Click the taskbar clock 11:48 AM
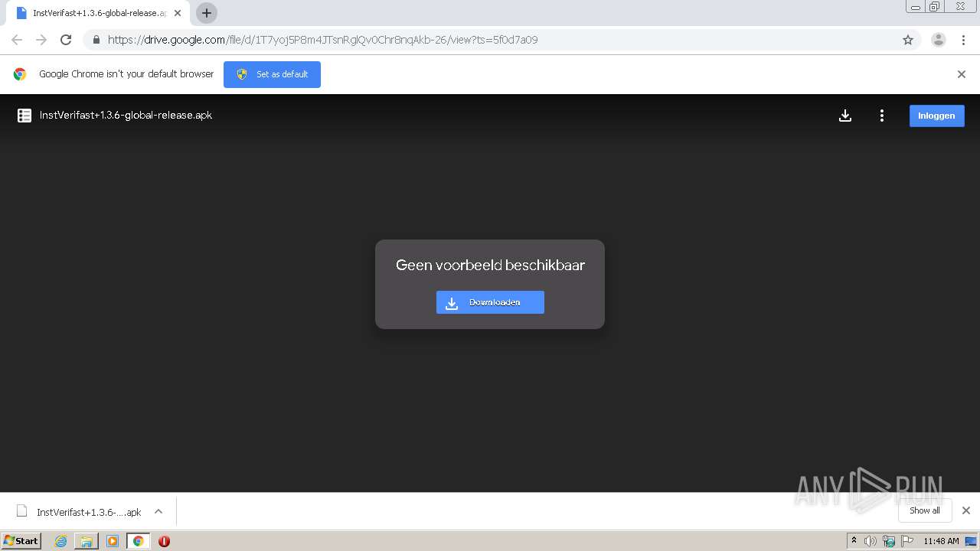This screenshot has width=980, height=551. pyautogui.click(x=941, y=541)
